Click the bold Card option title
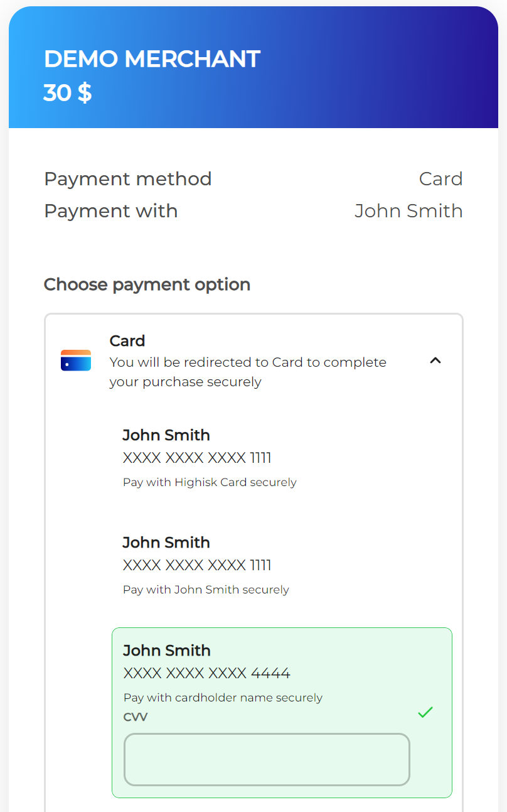The height and width of the screenshot is (812, 507). point(127,340)
